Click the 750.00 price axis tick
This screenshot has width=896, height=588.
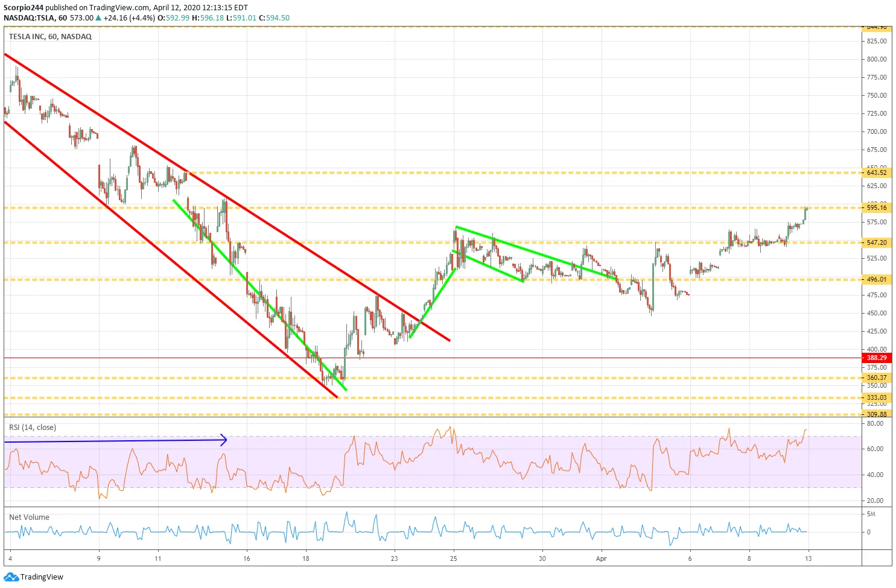[x=877, y=95]
